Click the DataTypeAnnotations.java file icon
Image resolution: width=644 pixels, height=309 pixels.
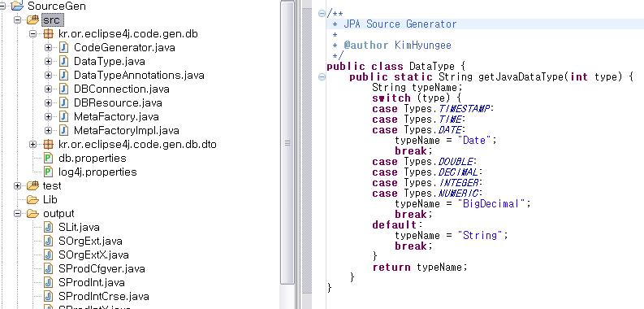pyautogui.click(x=63, y=76)
